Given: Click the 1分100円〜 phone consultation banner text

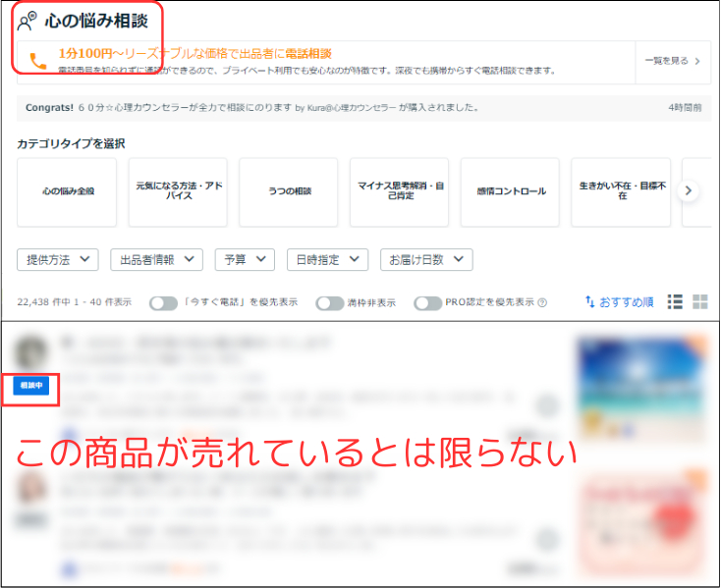Looking at the screenshot, I should point(194,54).
